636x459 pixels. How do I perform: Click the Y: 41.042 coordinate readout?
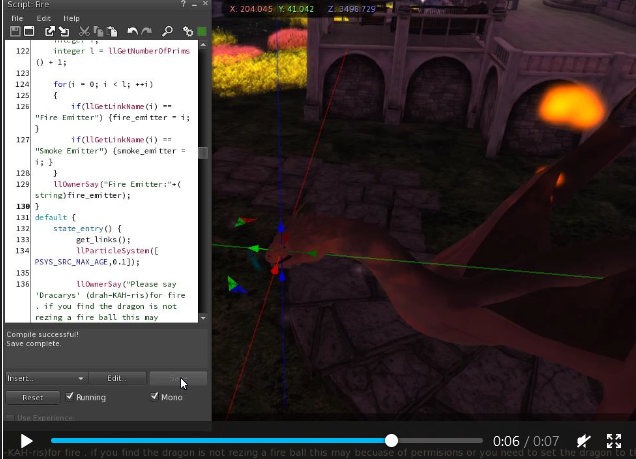point(296,9)
